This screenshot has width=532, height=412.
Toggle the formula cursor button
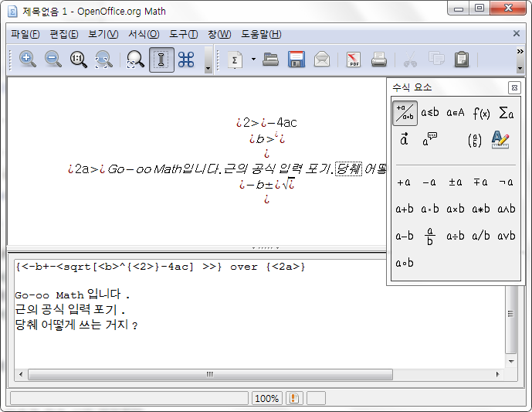pyautogui.click(x=161, y=60)
